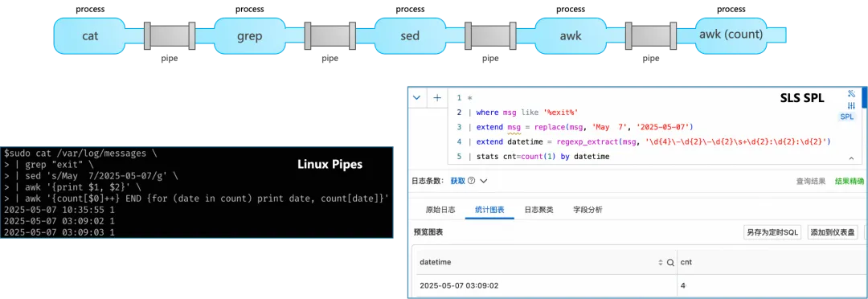This screenshot has width=868, height=299.
Task: Open the 字段分析 tab
Action: point(588,210)
